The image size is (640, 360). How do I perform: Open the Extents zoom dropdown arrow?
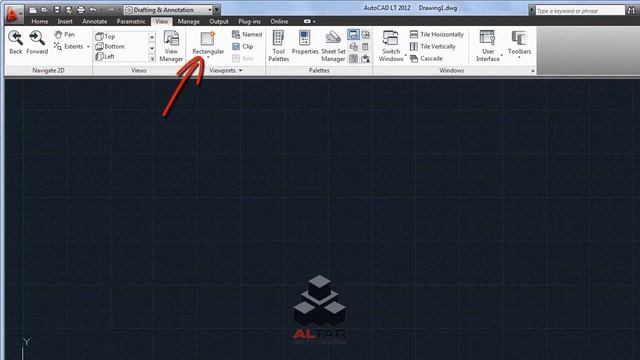click(88, 47)
